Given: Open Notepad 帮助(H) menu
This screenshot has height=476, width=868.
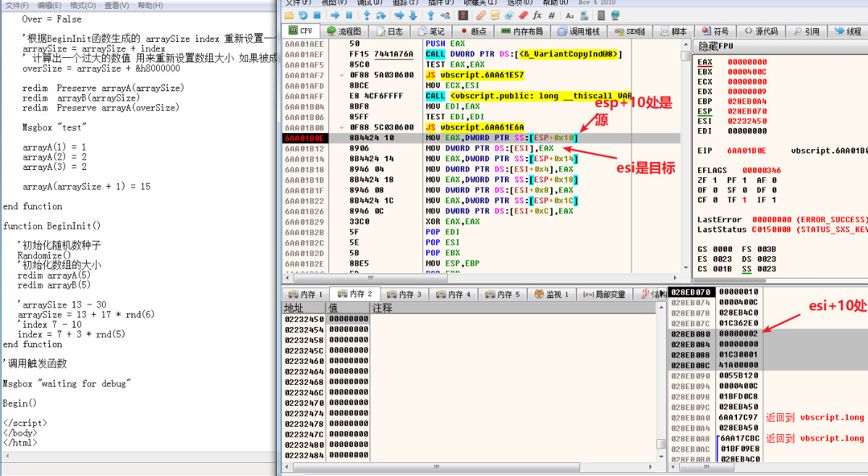Looking at the screenshot, I should (149, 5).
